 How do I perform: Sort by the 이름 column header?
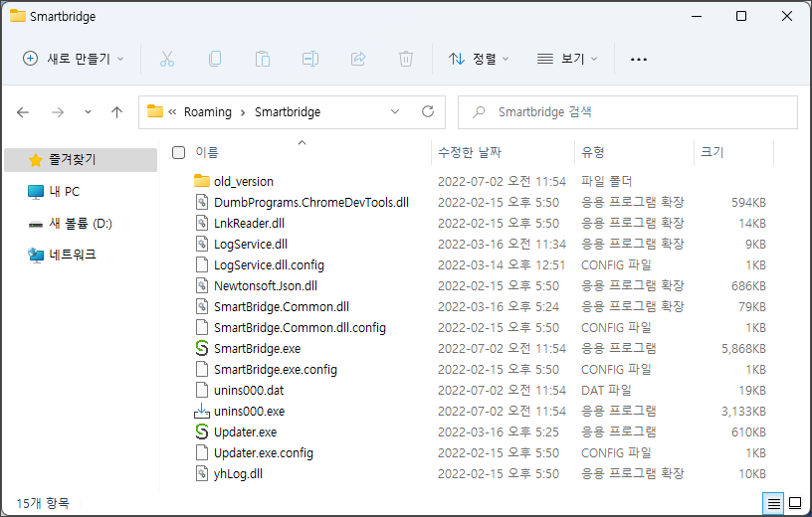coord(207,152)
